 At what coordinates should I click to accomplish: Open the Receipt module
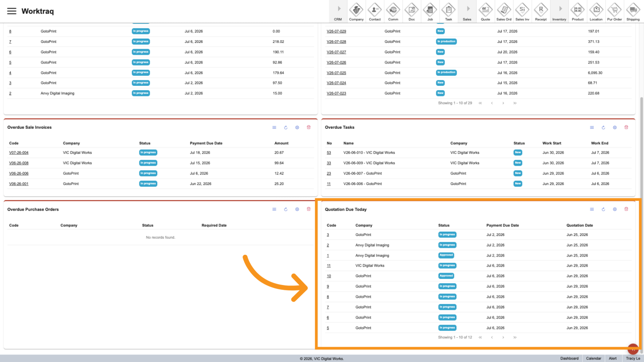click(540, 11)
